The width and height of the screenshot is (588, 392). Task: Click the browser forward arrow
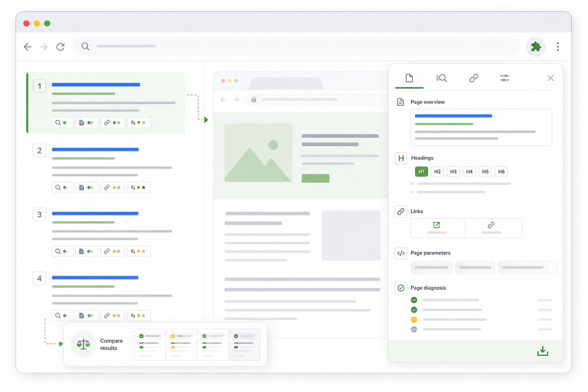[44, 47]
